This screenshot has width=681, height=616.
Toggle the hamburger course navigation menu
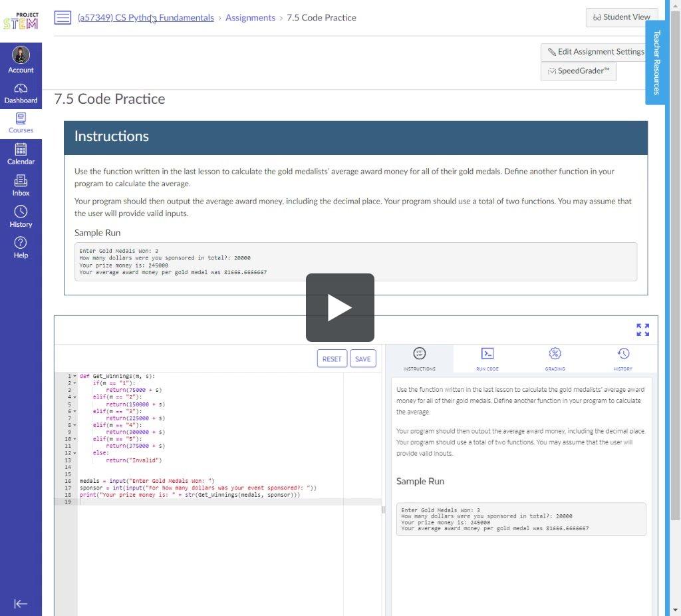click(63, 18)
